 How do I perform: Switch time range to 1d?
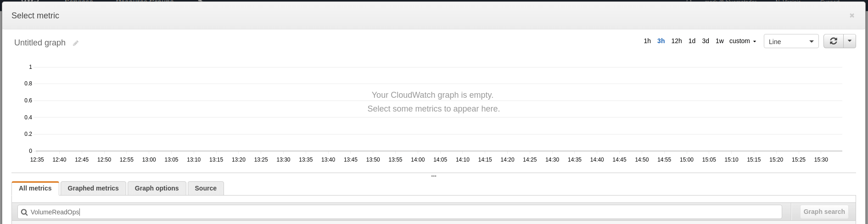[x=692, y=41]
